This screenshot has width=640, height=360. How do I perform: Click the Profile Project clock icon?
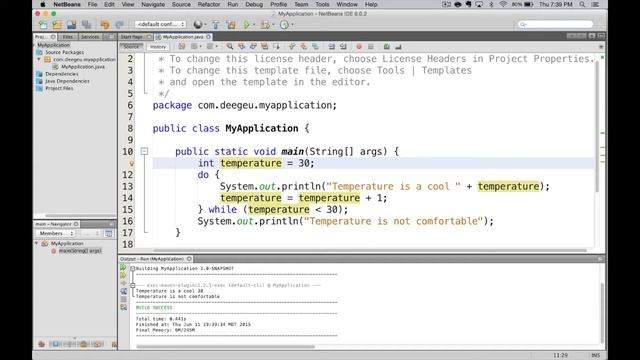[x=284, y=24]
